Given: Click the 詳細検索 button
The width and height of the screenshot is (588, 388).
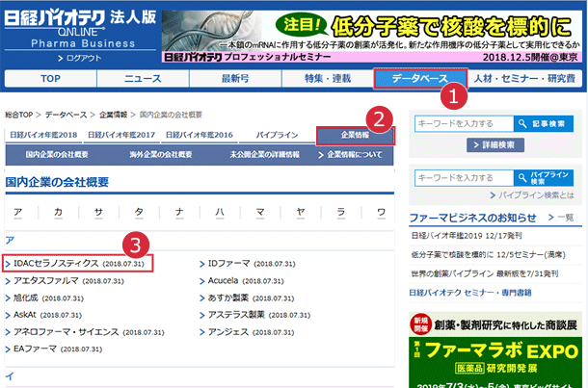Looking at the screenshot, I should pyautogui.click(x=495, y=145).
